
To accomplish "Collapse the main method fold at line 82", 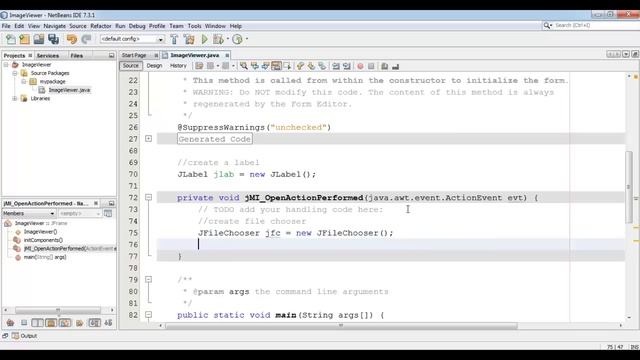I will [x=149, y=315].
